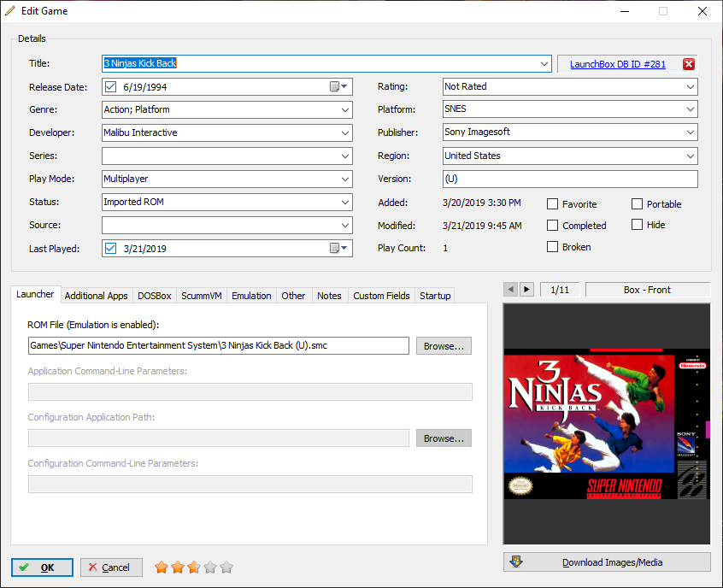Click the 1/11 image counter
This screenshot has width=723, height=588.
[x=560, y=290]
